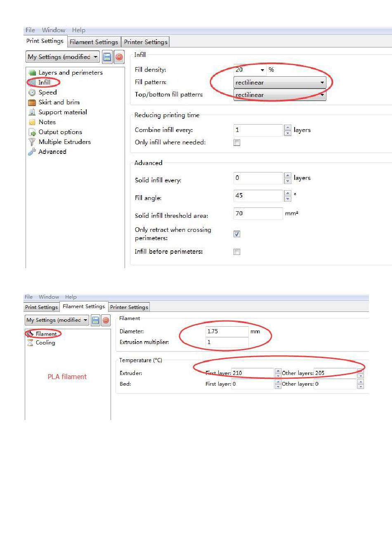Click the Fill angle stepper arrows

[288, 196]
